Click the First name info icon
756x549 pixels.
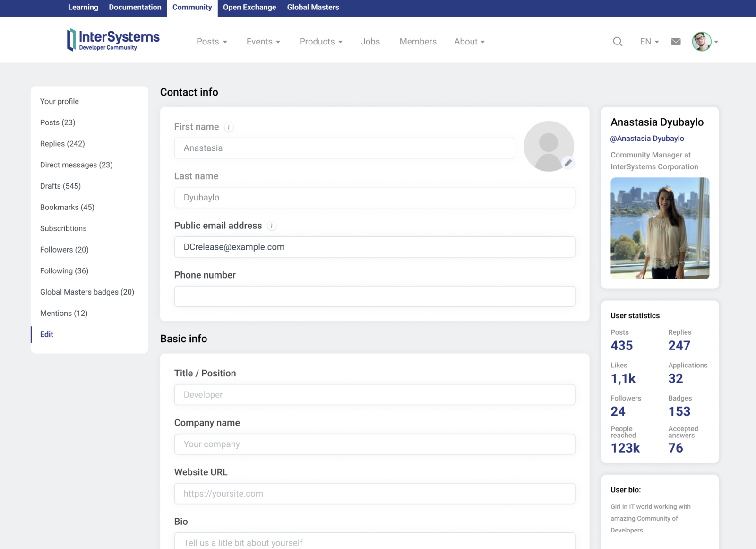point(229,127)
